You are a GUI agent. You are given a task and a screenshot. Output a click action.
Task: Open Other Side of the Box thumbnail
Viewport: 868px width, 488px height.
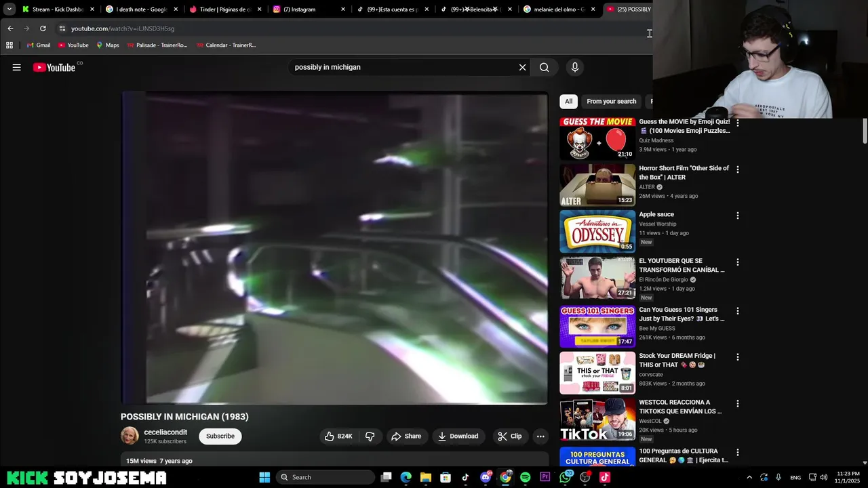(x=597, y=185)
